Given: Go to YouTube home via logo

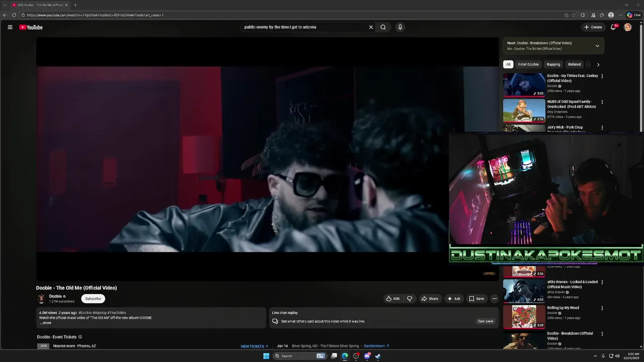Looking at the screenshot, I should pyautogui.click(x=31, y=27).
